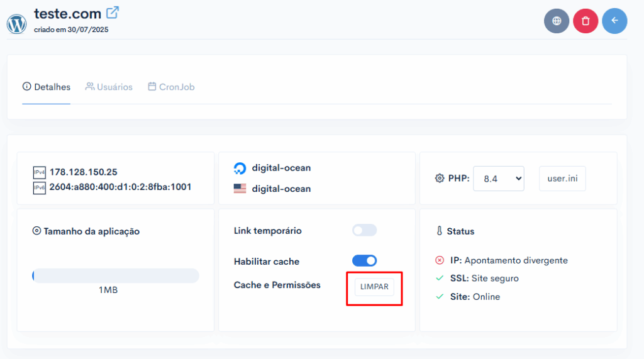This screenshot has width=644, height=359.
Task: Disable the Habilitar cache toggle
Action: click(x=364, y=261)
